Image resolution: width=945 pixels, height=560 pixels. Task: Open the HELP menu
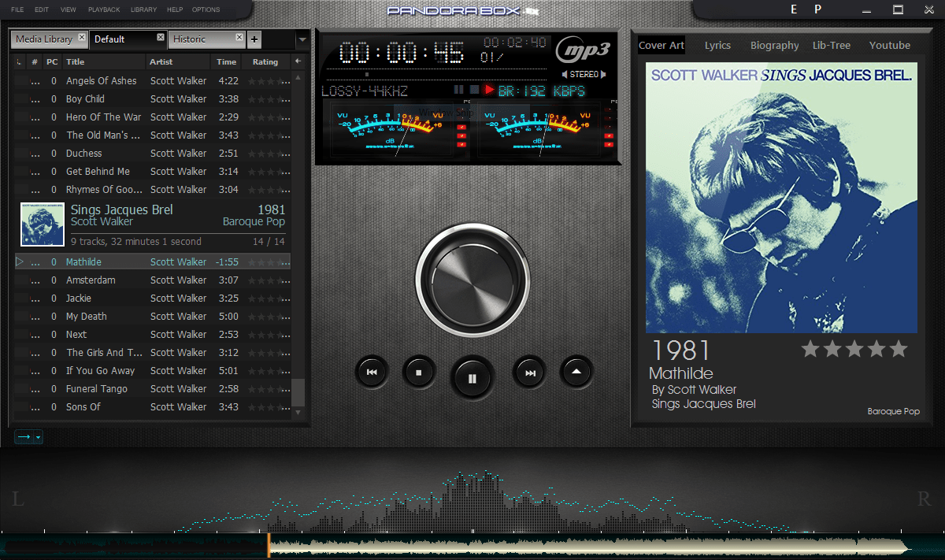click(175, 9)
